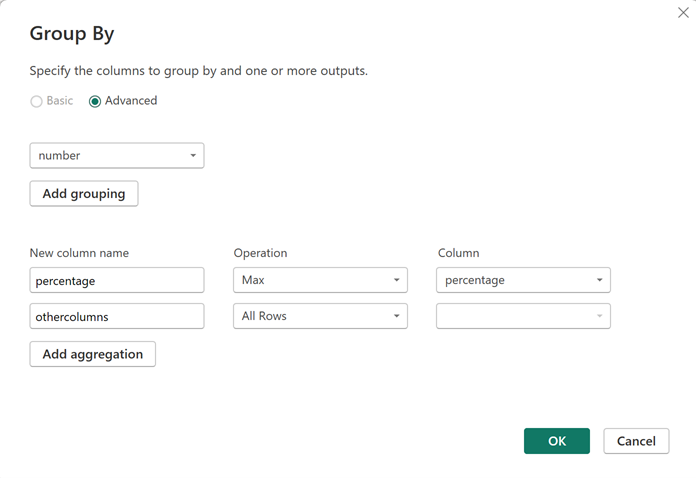Click the arrow on the 'number' dropdown
The image size is (696, 478).
pyautogui.click(x=192, y=156)
